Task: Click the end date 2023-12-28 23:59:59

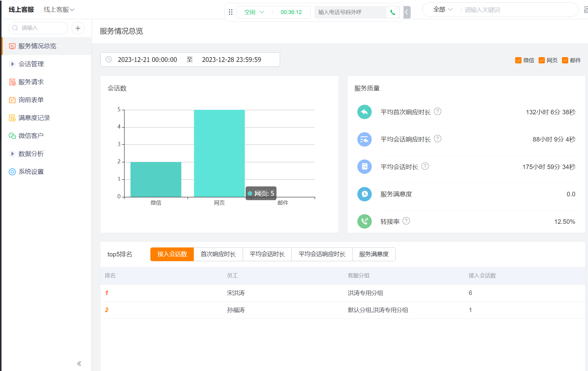Action: point(232,60)
